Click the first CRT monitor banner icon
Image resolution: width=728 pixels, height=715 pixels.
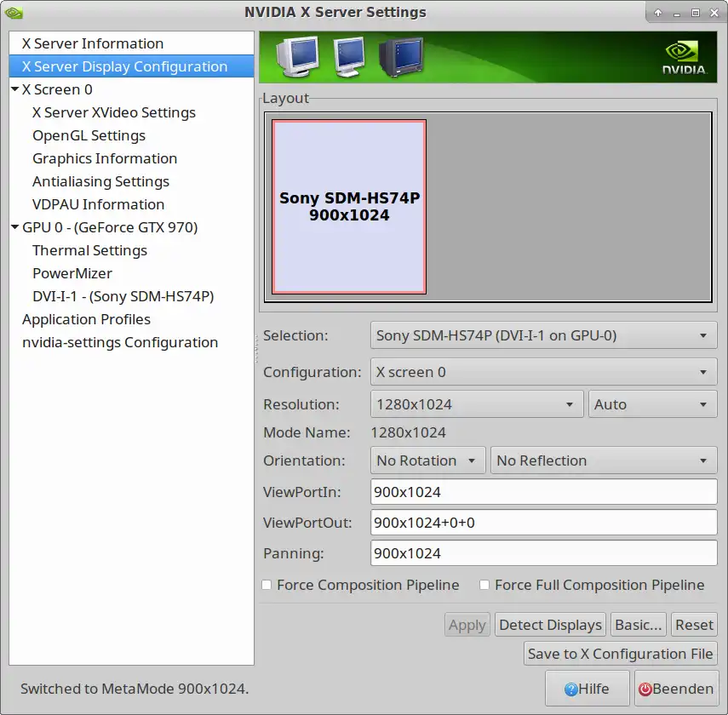(x=298, y=57)
